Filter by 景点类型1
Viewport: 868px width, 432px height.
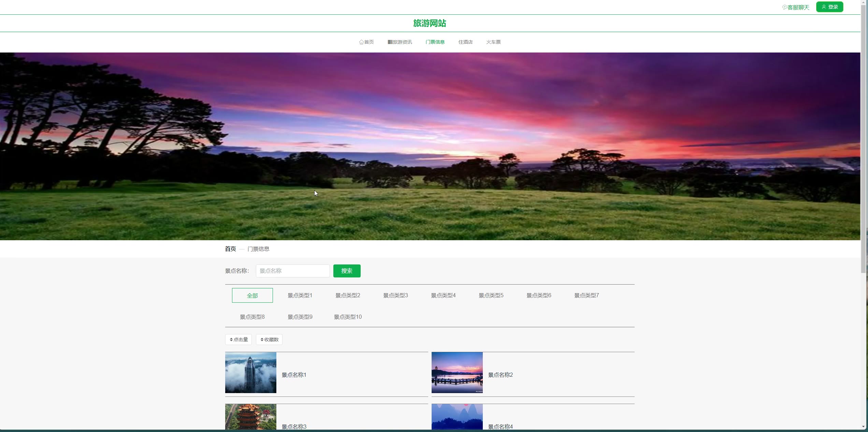(x=300, y=296)
